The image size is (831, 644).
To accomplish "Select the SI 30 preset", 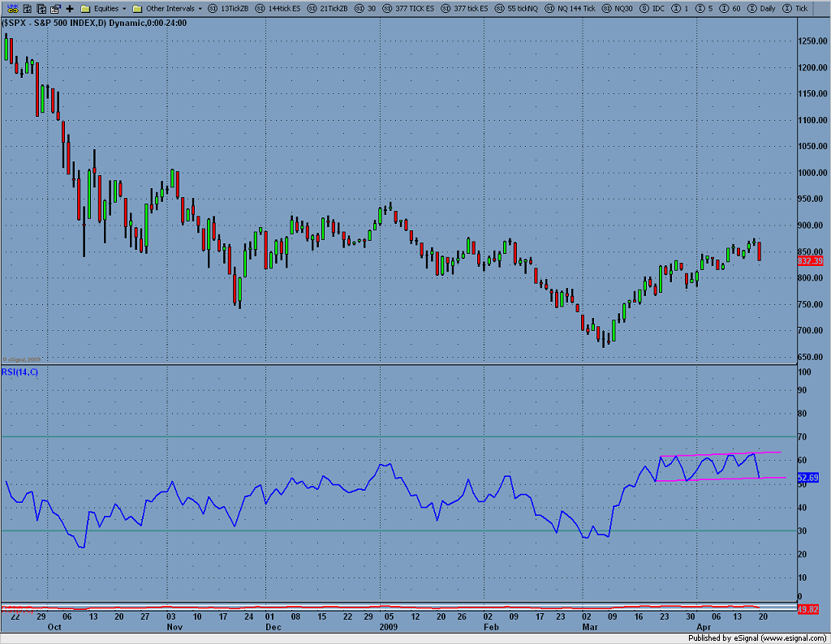I will pyautogui.click(x=365, y=8).
